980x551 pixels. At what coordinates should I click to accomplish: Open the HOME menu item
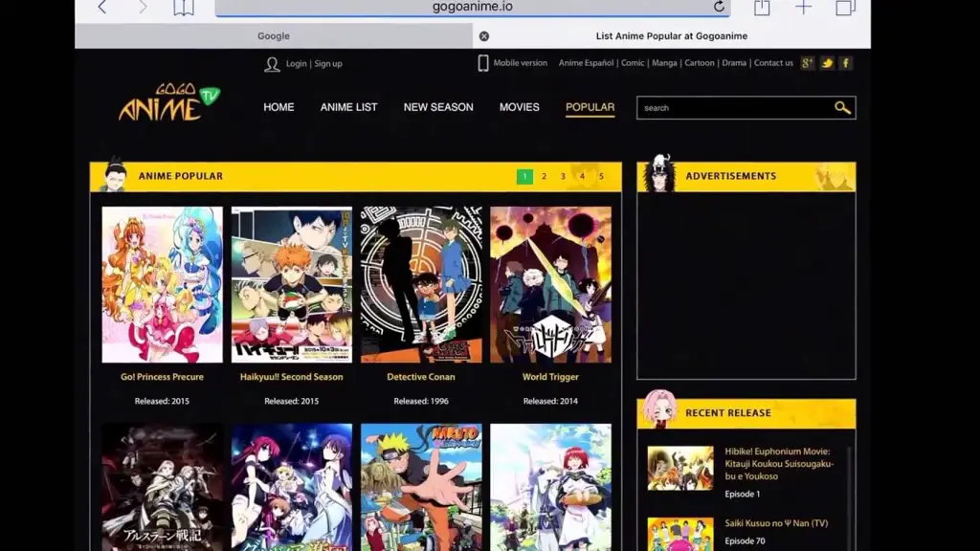click(278, 107)
